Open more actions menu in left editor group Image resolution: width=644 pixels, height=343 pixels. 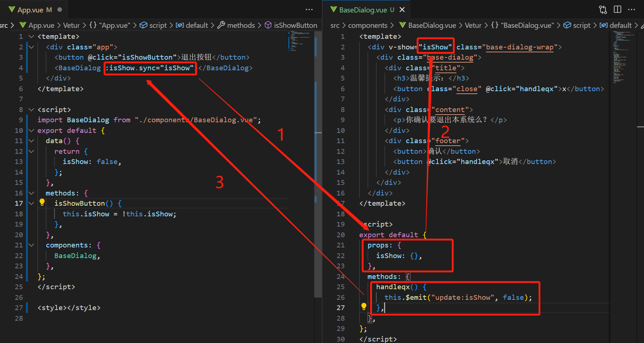pyautogui.click(x=309, y=10)
